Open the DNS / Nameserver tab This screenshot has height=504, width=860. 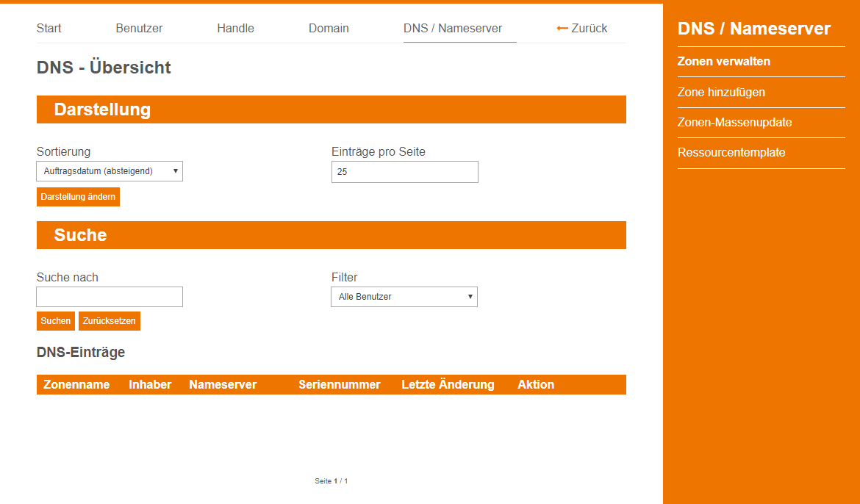(453, 29)
